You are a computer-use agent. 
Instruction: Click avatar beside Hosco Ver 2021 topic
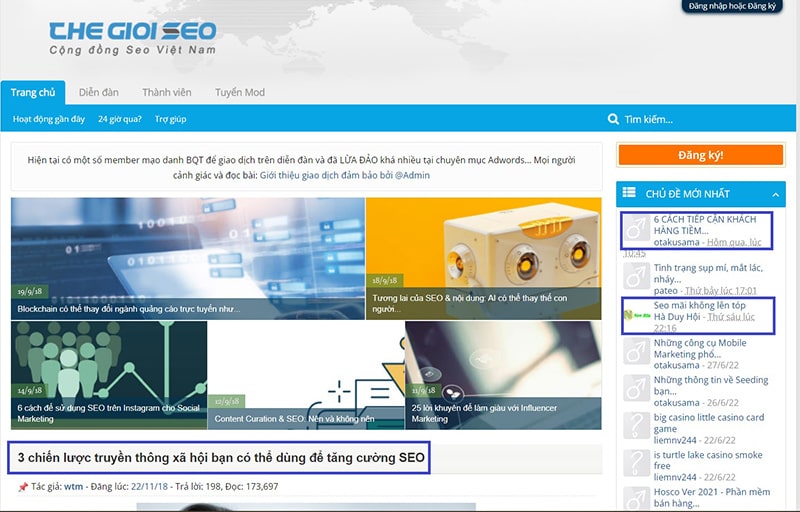pyautogui.click(x=636, y=498)
